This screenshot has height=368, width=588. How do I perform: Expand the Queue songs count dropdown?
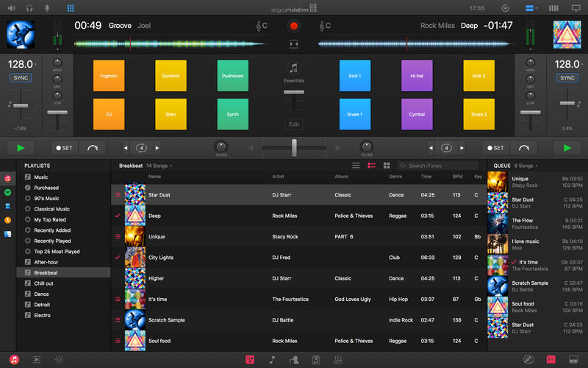tap(526, 166)
